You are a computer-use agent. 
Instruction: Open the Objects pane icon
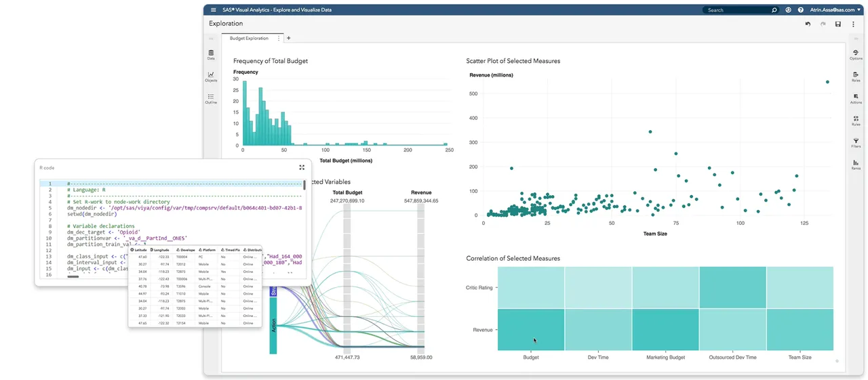[x=211, y=77]
